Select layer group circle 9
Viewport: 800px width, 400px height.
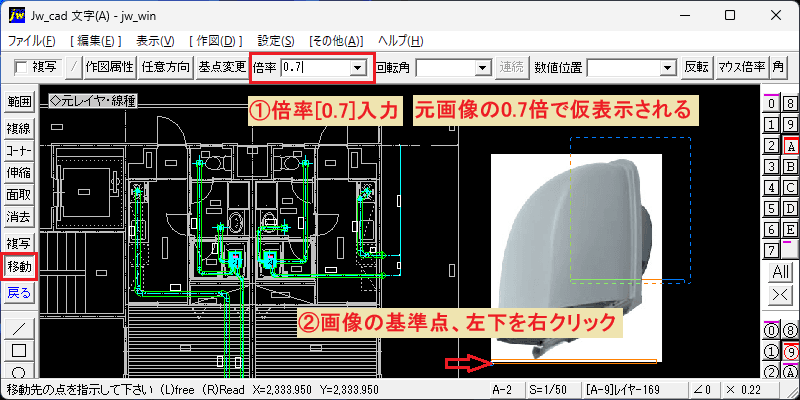point(790,352)
